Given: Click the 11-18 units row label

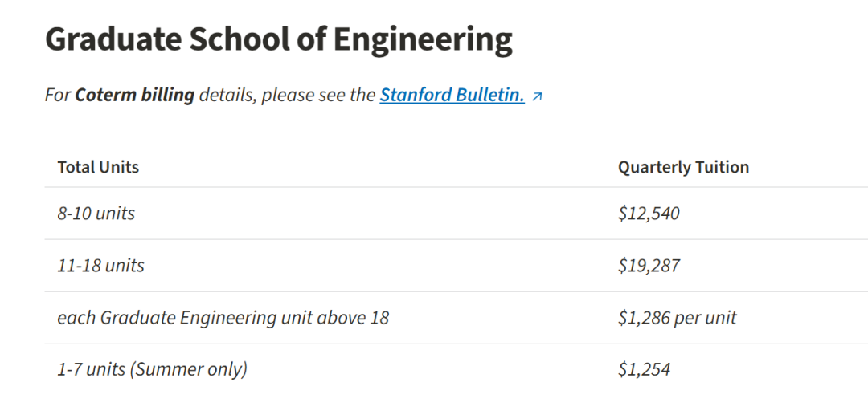Looking at the screenshot, I should tap(100, 266).
